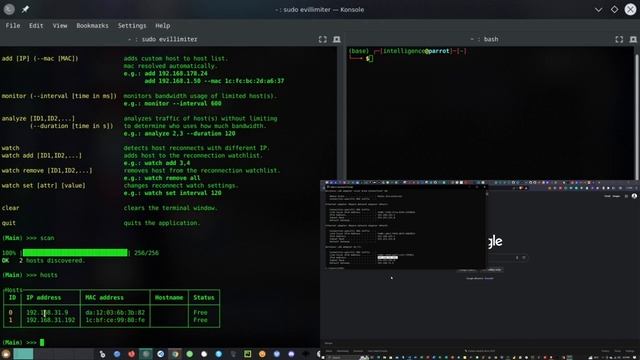This screenshot has height=360, width=640.
Task: Click the green round icon in the taskbar
Action: (x=189, y=354)
